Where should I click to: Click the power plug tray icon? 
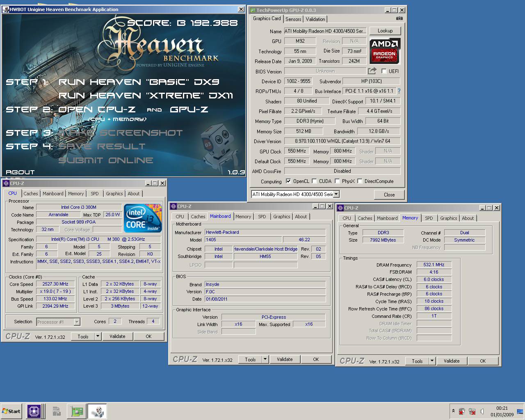[462, 411]
